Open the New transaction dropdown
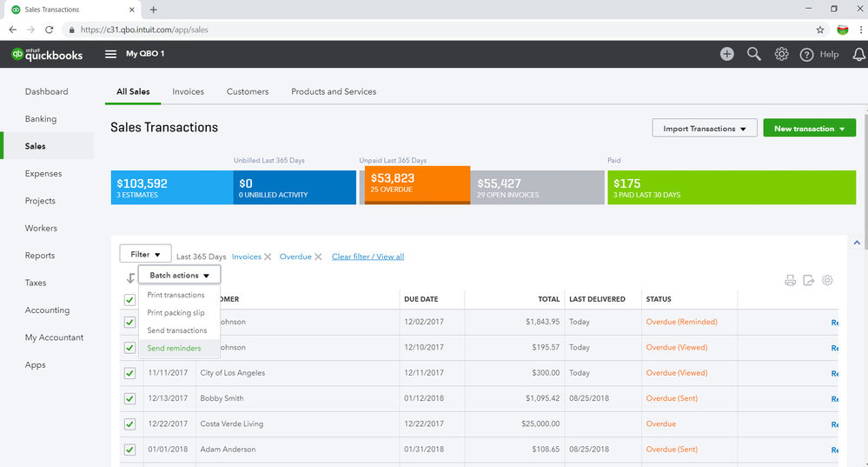The image size is (868, 467). pyautogui.click(x=809, y=129)
